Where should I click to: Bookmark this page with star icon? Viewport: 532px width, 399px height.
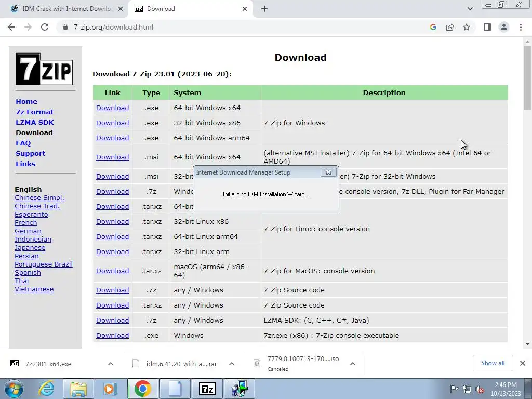(x=467, y=27)
